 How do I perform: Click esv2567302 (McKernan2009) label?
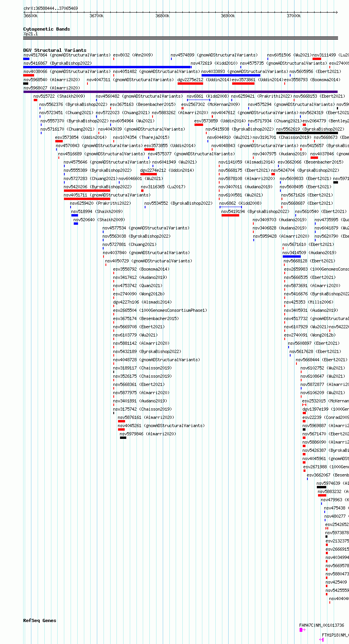pos(211,104)
